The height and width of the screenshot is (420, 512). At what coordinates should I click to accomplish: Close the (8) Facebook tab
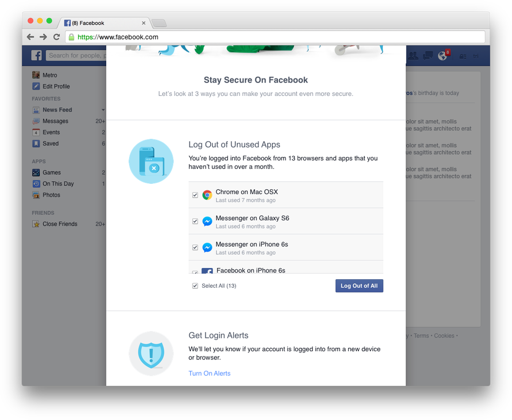[143, 23]
